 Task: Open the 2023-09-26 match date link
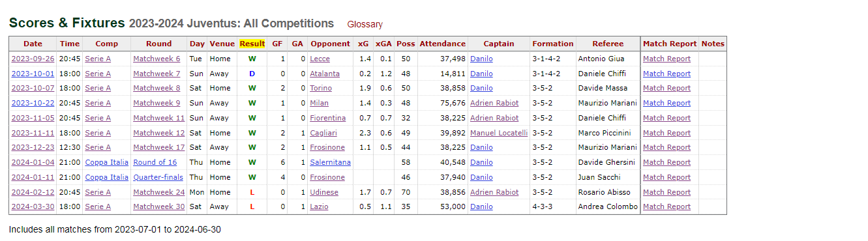[x=33, y=59]
